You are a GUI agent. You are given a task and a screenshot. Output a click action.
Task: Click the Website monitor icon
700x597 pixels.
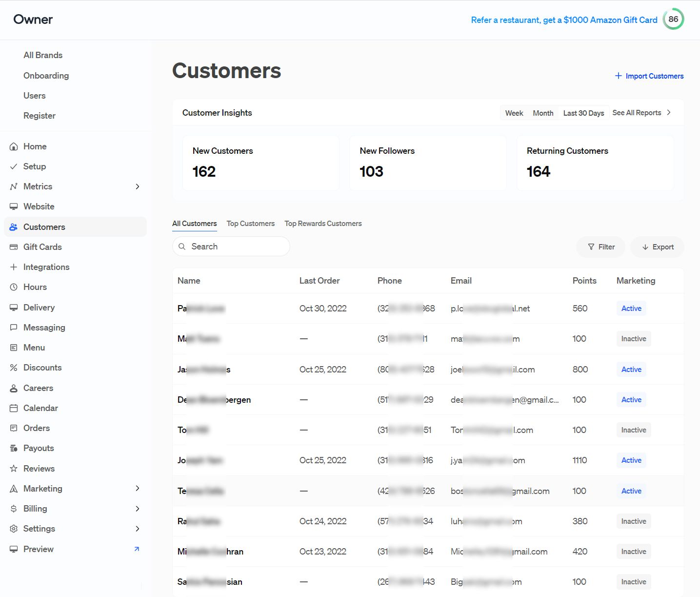[14, 206]
